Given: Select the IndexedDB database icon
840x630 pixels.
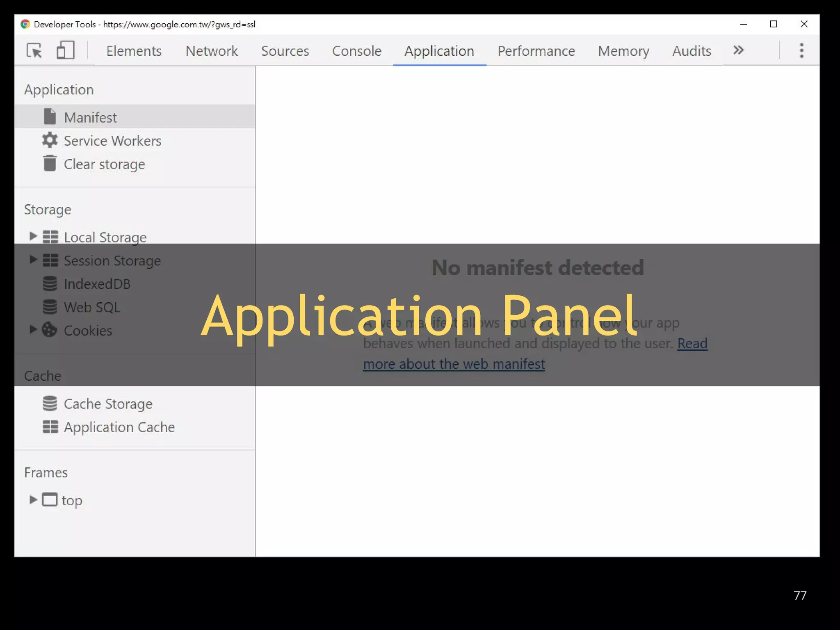Looking at the screenshot, I should pos(50,283).
